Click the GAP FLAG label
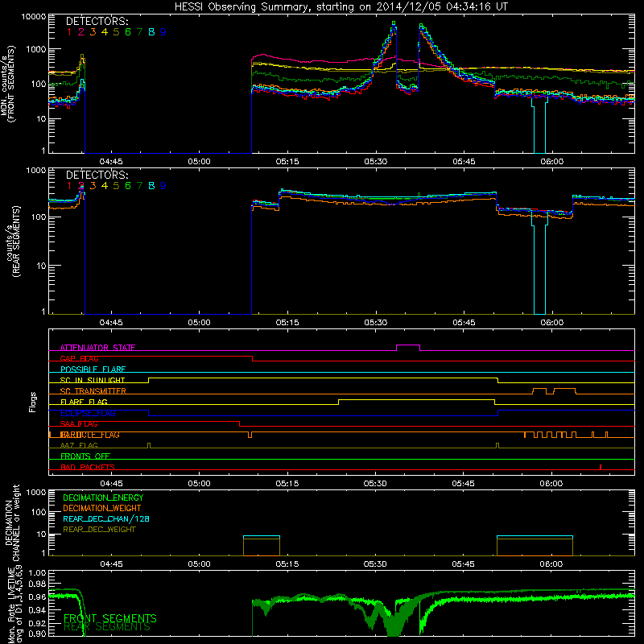 coord(79,358)
